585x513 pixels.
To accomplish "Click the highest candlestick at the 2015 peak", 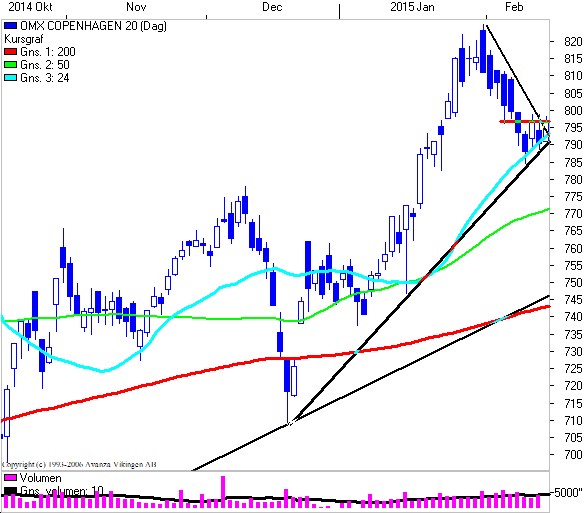I will pyautogui.click(x=483, y=51).
